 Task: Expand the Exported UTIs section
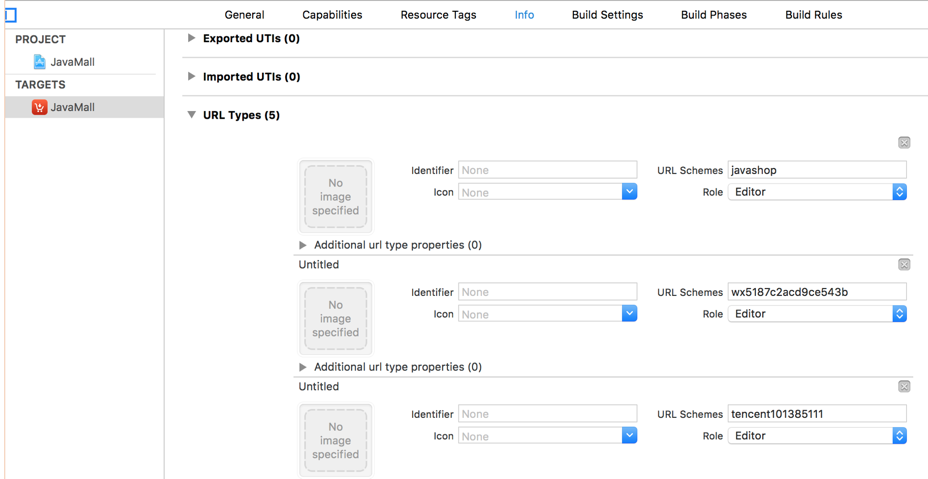pyautogui.click(x=191, y=38)
